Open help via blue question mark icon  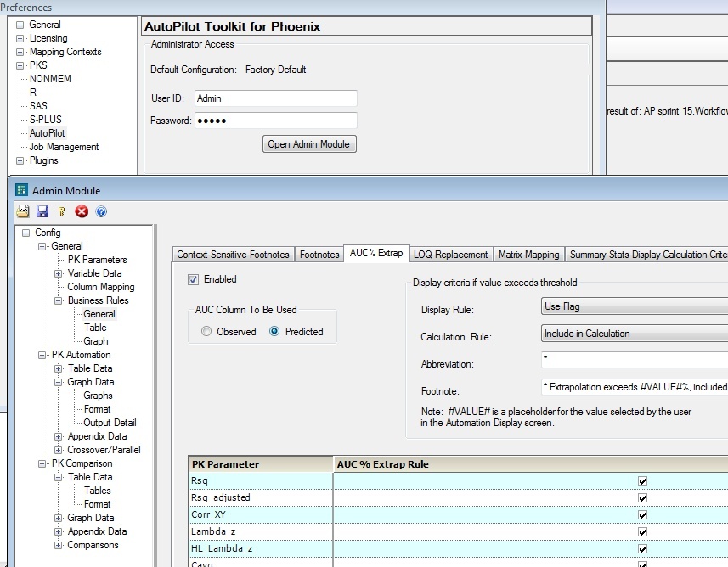[101, 211]
